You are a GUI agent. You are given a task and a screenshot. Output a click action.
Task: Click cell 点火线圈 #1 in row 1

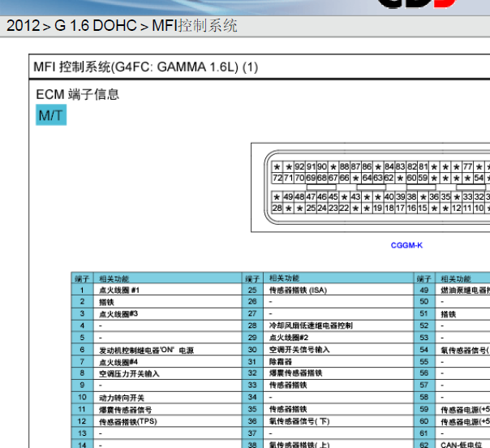167,290
